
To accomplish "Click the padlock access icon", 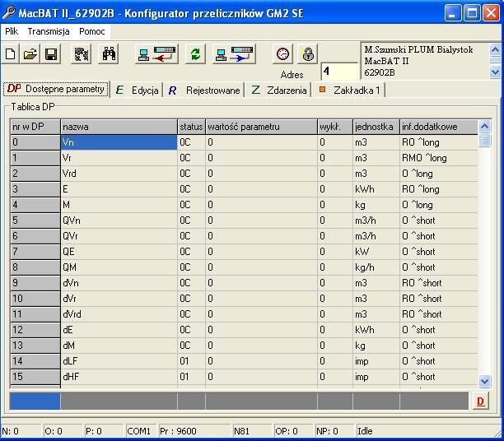I will [x=308, y=54].
